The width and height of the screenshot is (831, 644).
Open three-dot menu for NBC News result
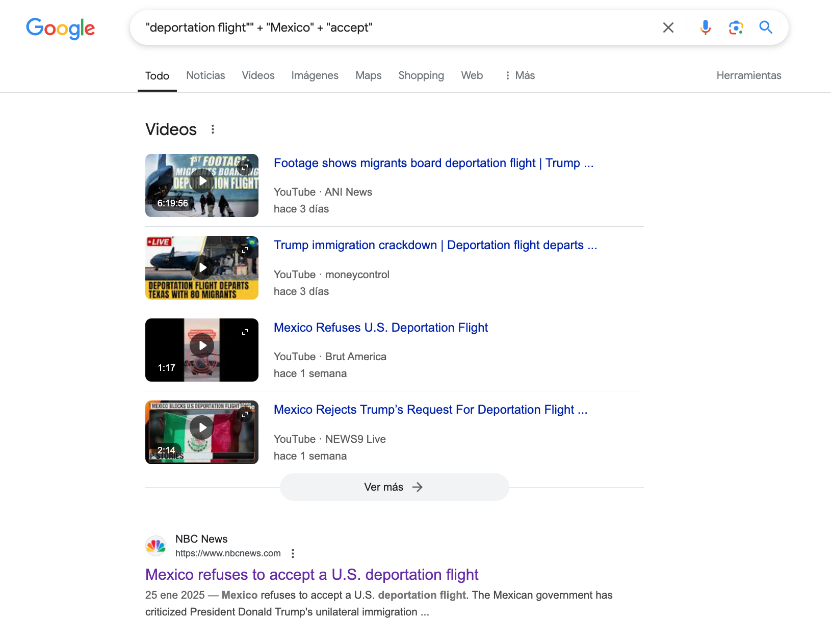tap(293, 553)
